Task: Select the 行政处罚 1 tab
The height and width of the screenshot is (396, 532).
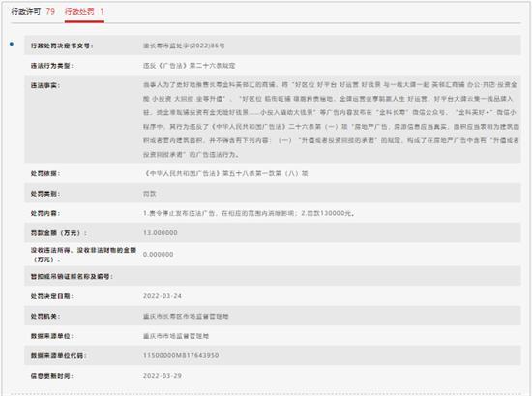Action: (x=84, y=12)
